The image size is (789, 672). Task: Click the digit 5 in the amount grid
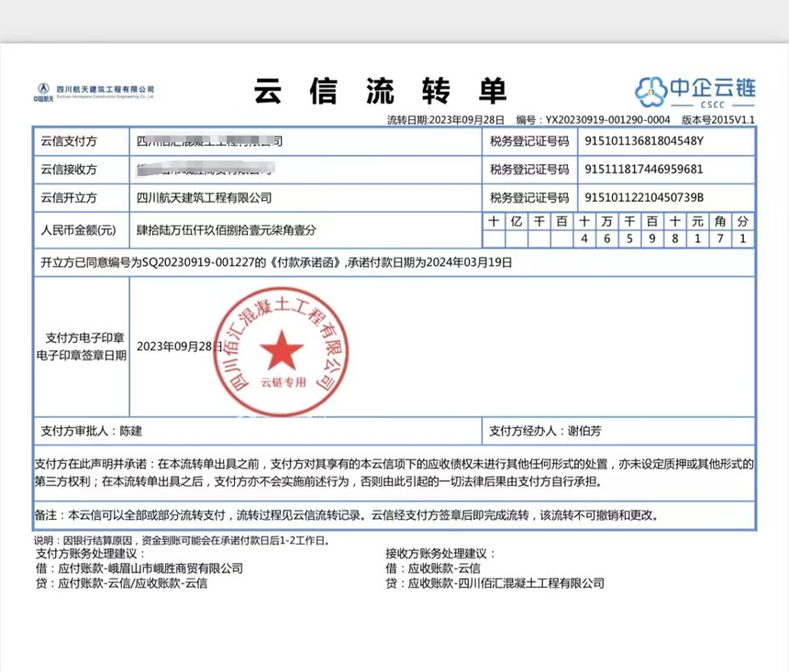(x=629, y=238)
